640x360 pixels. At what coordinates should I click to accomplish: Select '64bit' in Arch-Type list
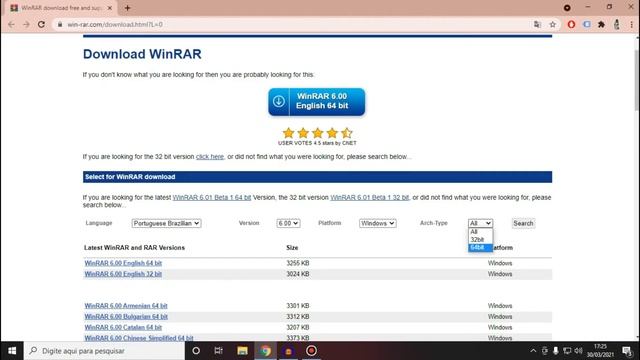[x=480, y=248]
